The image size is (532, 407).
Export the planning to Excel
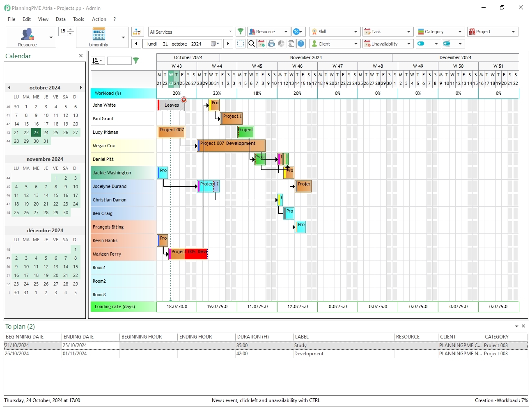coord(291,43)
